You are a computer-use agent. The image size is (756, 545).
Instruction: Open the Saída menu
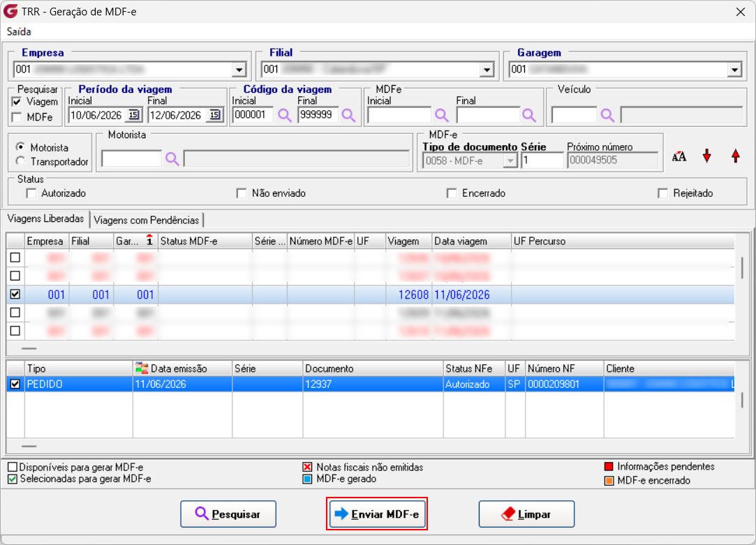(19, 32)
